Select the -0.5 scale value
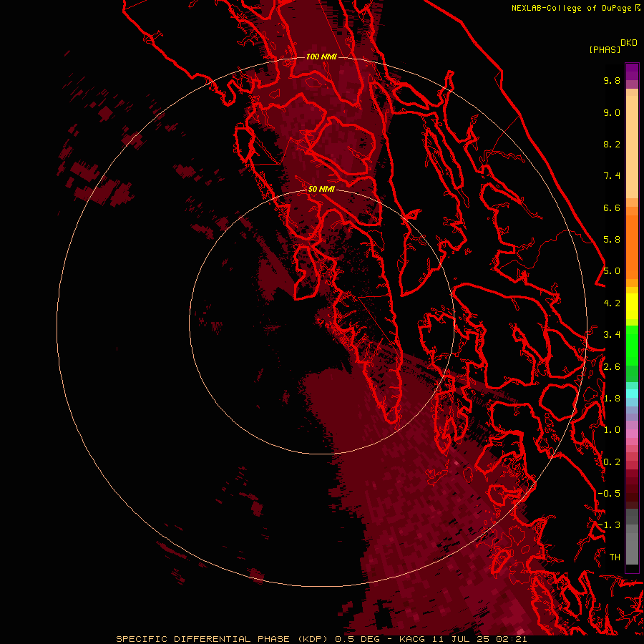Screen dimensions: 644x644 coord(609,494)
